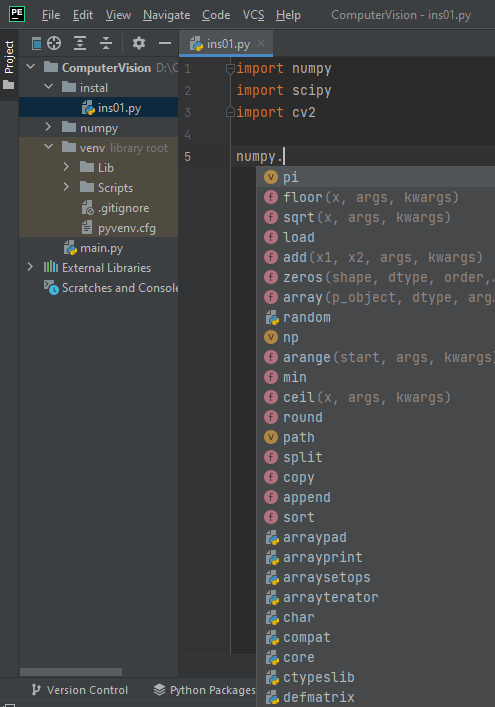Open the Navigate menu
Viewport: 495px width, 707px height.
coord(166,15)
